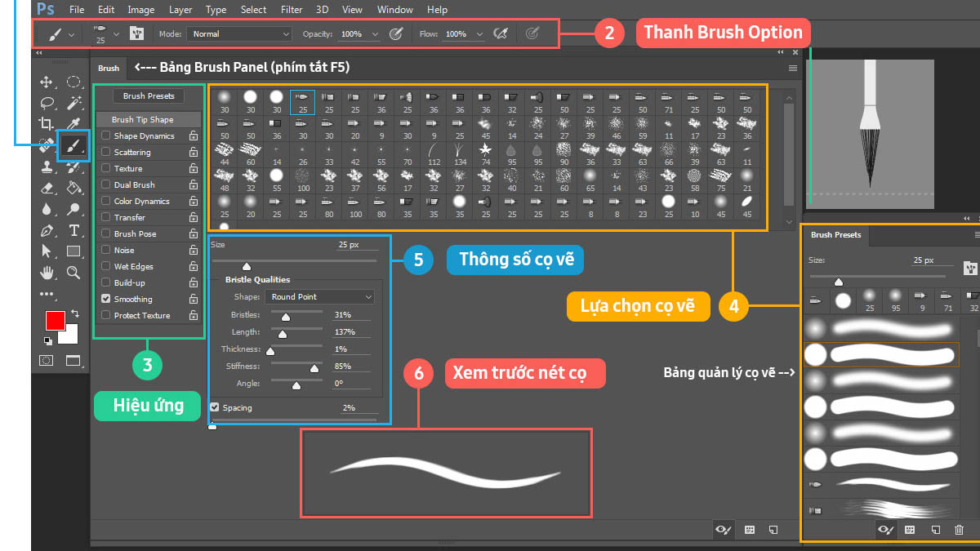
Task: Open the Shape dropdown set to Round Point
Action: (x=319, y=296)
